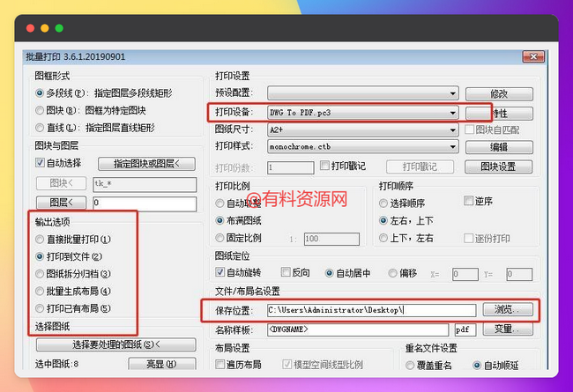
Task: Click 选择要处理的图纸(S)< button
Action: click(116, 344)
